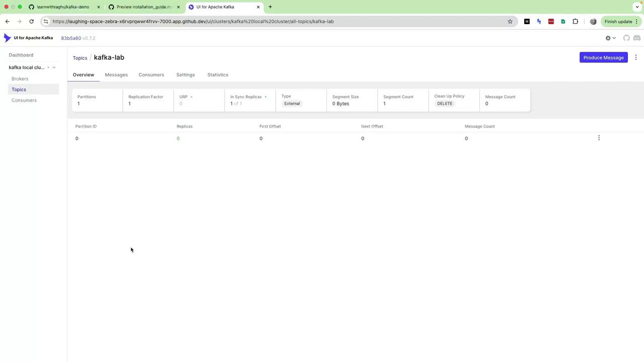The height and width of the screenshot is (362, 644).
Task: Go to Dashboard in the sidebar
Action: 21,55
